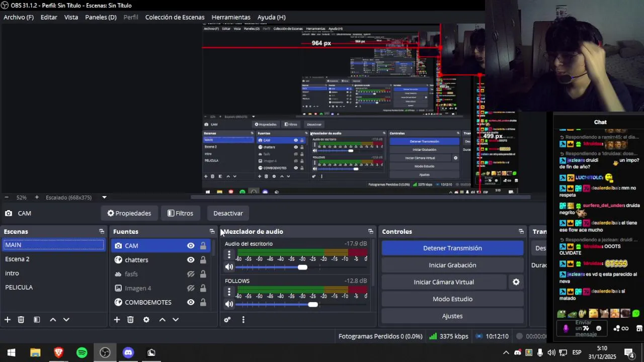
Task: Open the Ayuda menu
Action: [272, 17]
